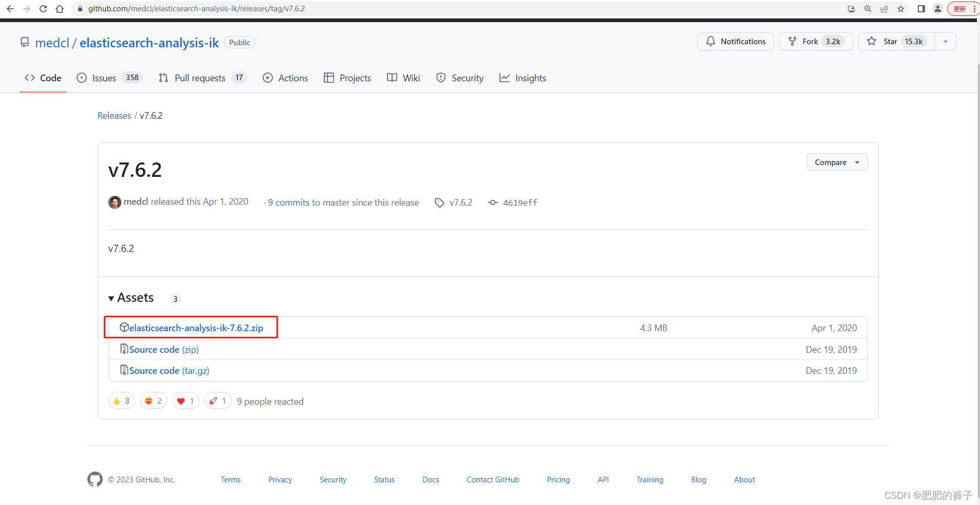Collapse the Assets section

point(131,298)
